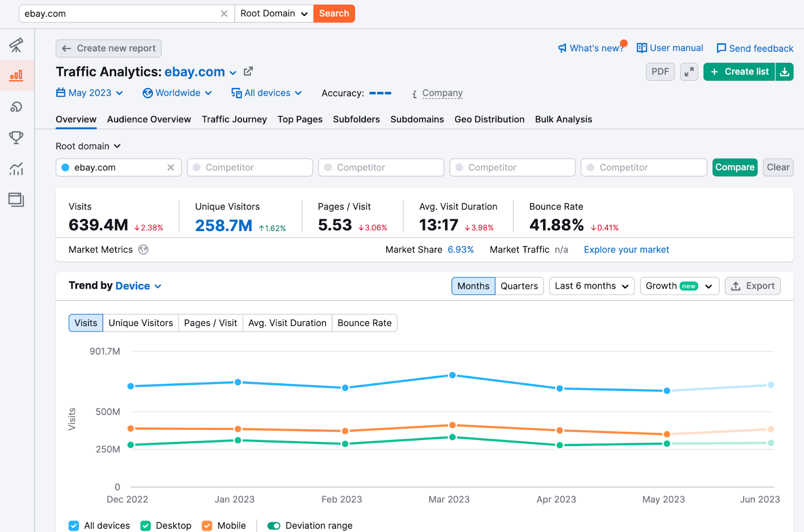Select the Visits chart metric tab
The image size is (804, 532).
[x=86, y=323]
